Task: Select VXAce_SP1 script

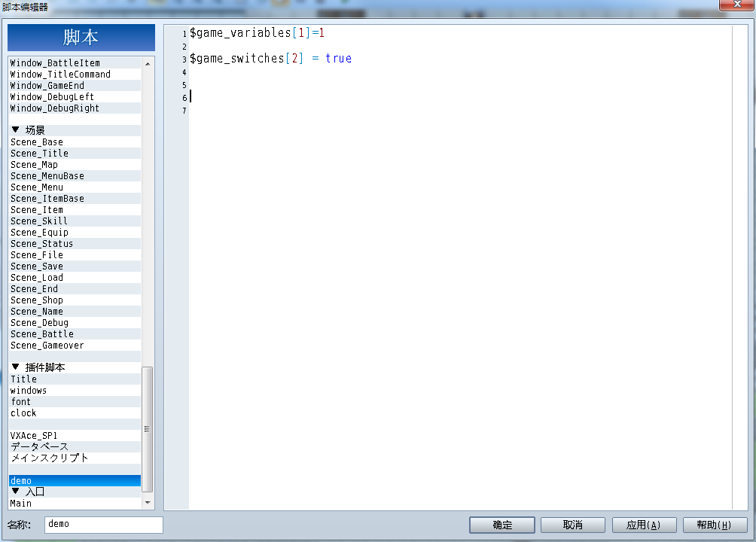Action: point(75,435)
